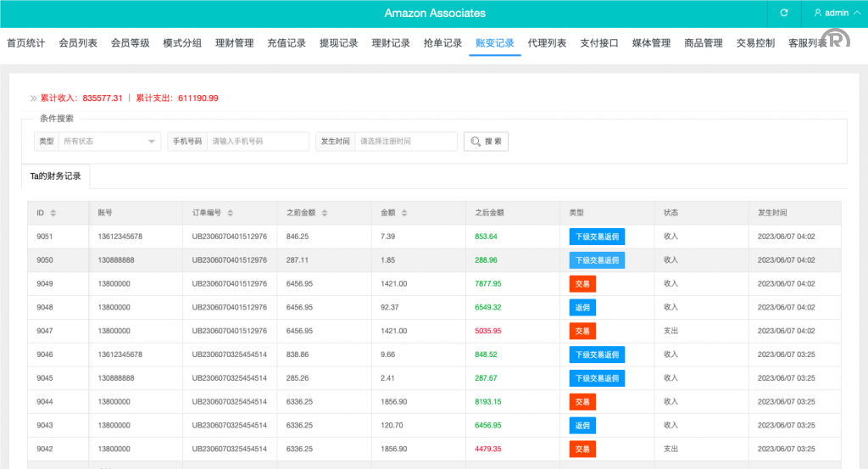Sort by 之前金额 column arrows

324,213
